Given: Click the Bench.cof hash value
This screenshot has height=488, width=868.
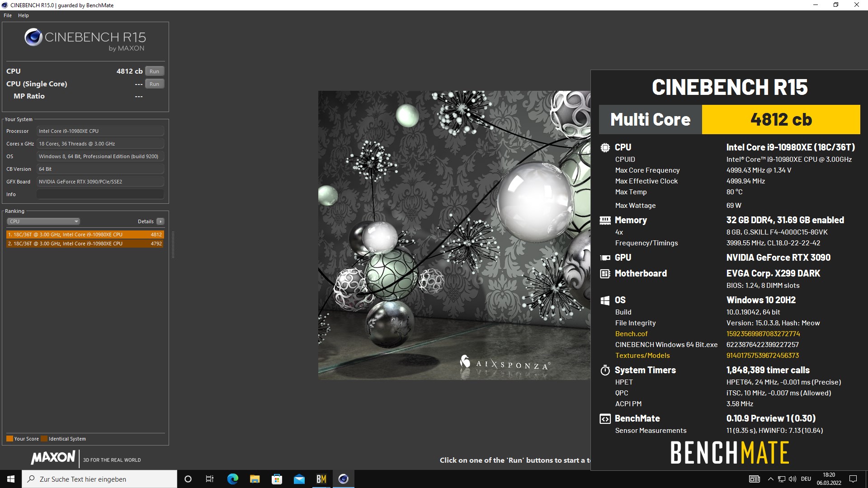Looking at the screenshot, I should (763, 334).
